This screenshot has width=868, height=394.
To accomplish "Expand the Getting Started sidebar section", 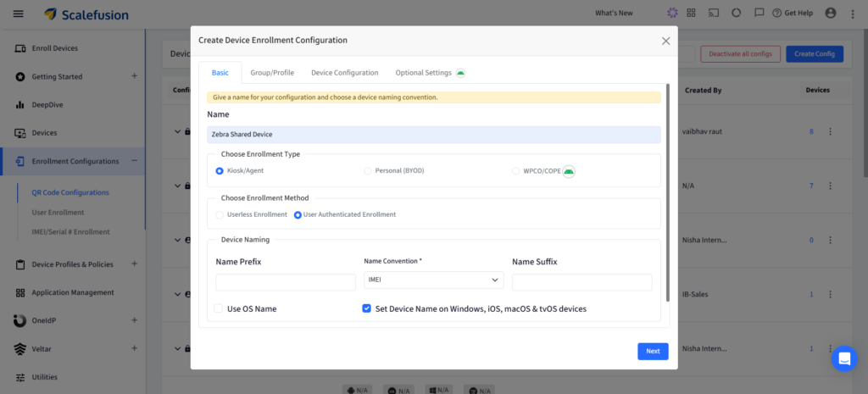I will tap(134, 75).
